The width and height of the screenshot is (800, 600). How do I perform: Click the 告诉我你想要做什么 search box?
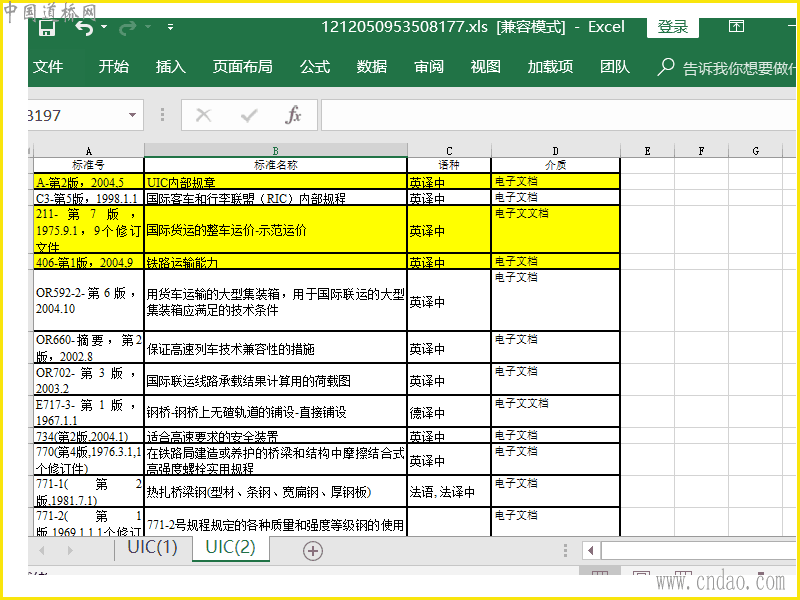739,68
